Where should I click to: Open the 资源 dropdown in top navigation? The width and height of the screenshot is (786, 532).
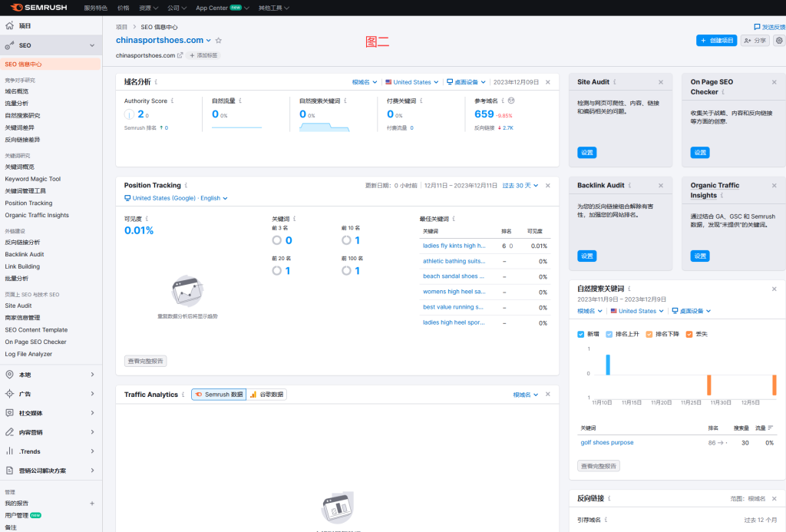(148, 8)
